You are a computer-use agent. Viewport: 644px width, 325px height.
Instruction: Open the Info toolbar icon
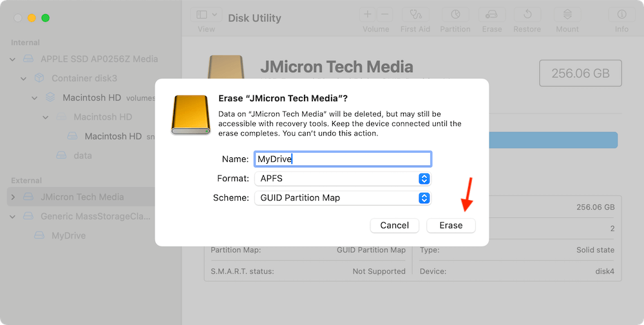tap(621, 15)
